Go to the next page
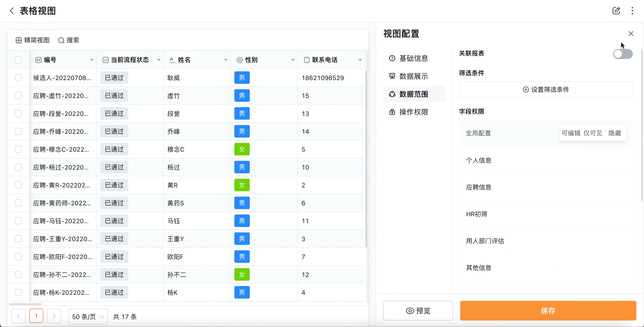This screenshot has height=327, width=644. [x=54, y=316]
